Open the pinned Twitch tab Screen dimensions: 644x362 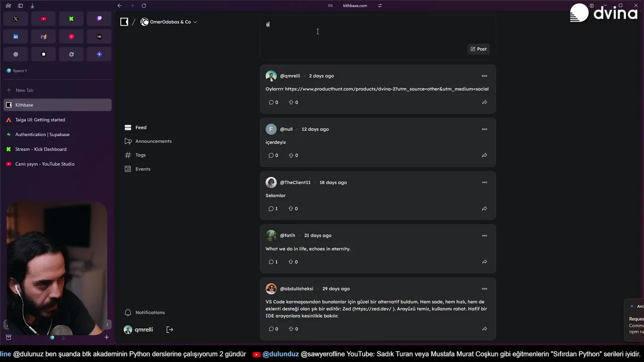pyautogui.click(x=99, y=19)
